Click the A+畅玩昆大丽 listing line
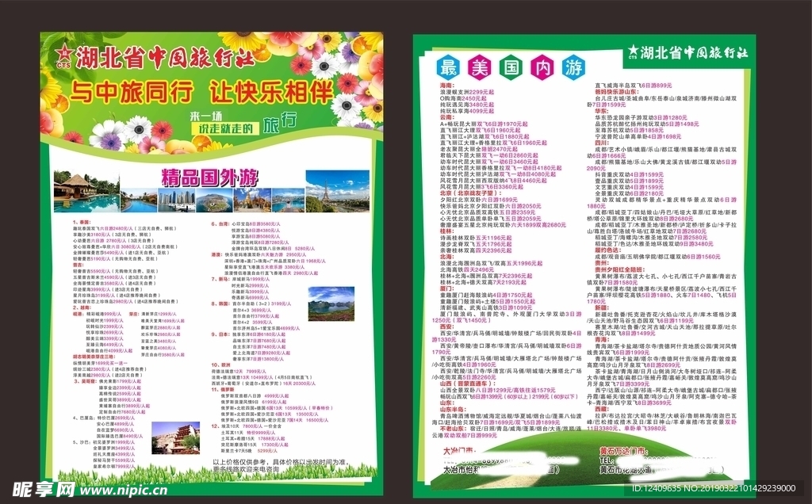The width and height of the screenshot is (812, 504). pyautogui.click(x=484, y=124)
